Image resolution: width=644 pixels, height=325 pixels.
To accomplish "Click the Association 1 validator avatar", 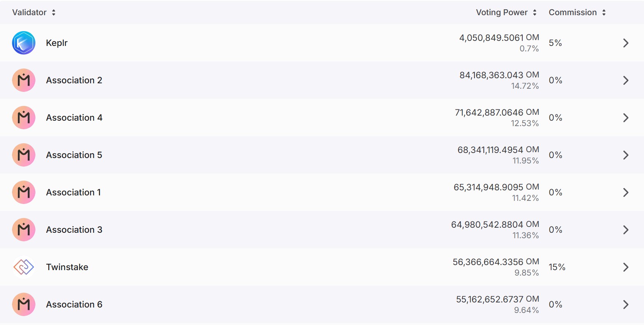I will (x=24, y=192).
